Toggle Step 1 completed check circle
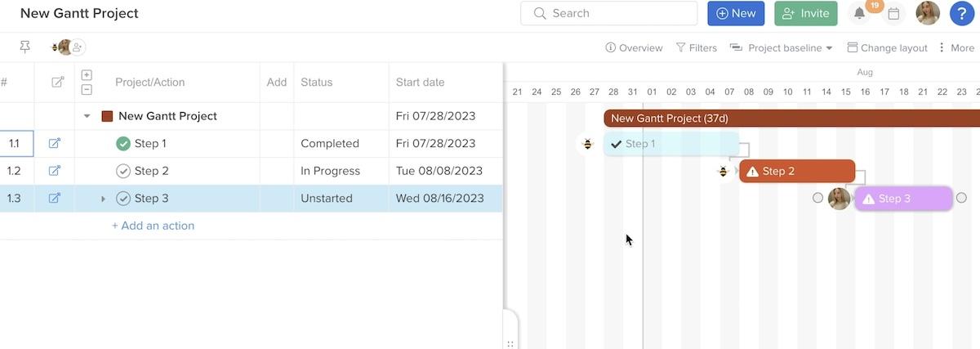 click(x=123, y=144)
